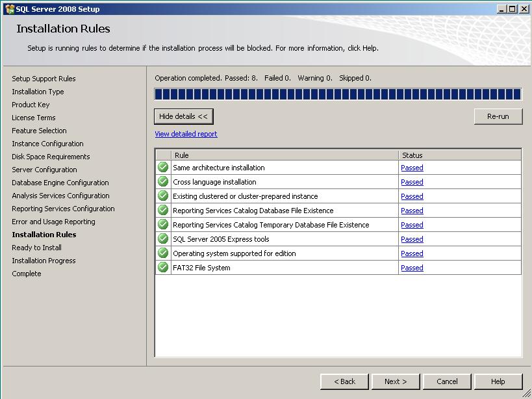Open Passed status for Cross language installation
Image resolution: width=532 pixels, height=399 pixels.
point(412,182)
